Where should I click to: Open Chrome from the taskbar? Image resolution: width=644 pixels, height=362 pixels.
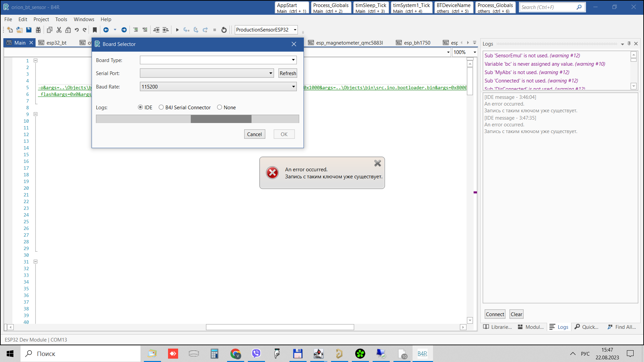click(x=235, y=354)
